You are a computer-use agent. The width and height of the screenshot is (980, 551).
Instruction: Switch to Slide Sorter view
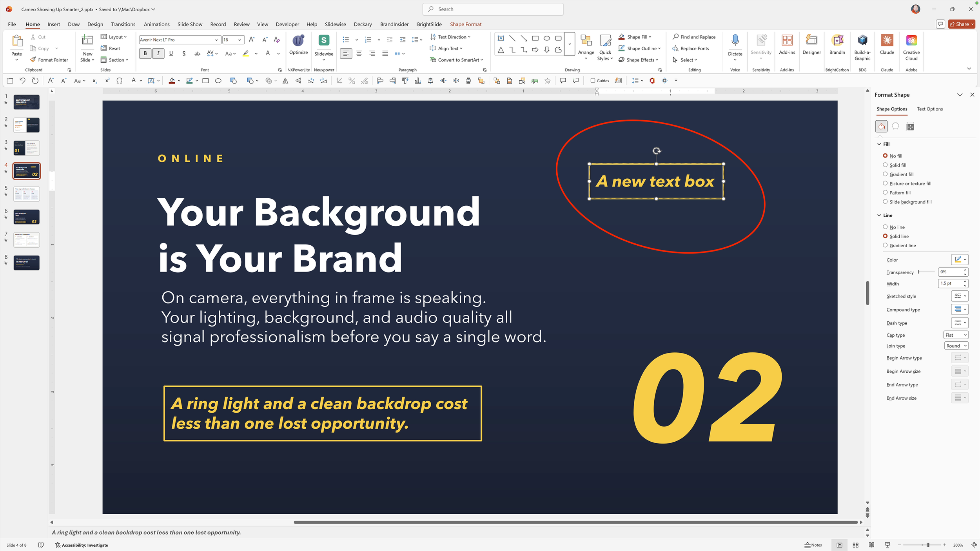(x=855, y=545)
